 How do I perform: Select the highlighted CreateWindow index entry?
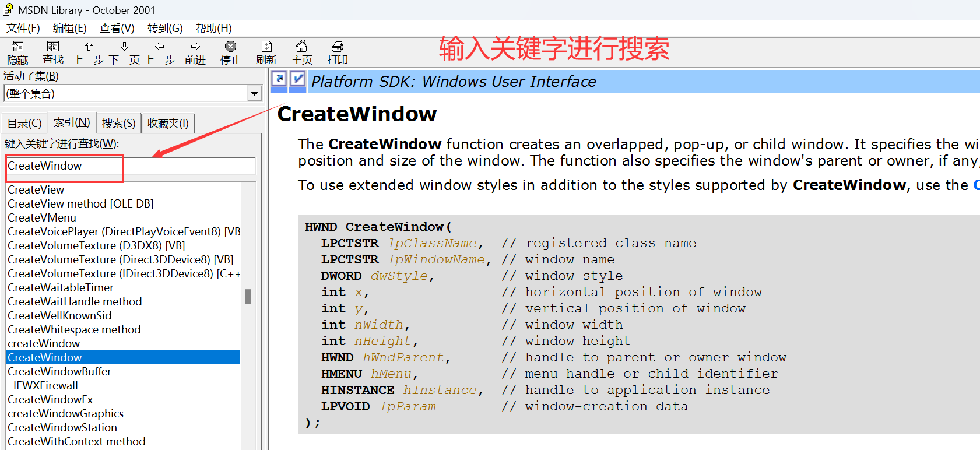[124, 357]
